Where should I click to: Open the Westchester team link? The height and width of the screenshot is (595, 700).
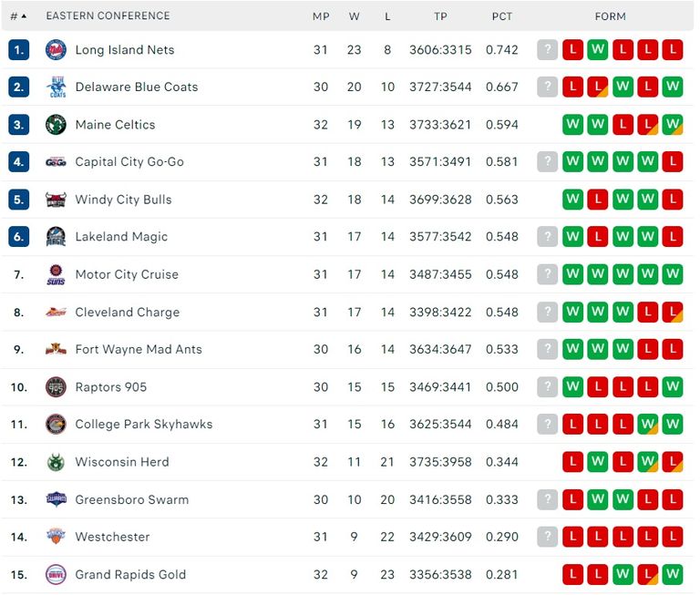(x=112, y=537)
